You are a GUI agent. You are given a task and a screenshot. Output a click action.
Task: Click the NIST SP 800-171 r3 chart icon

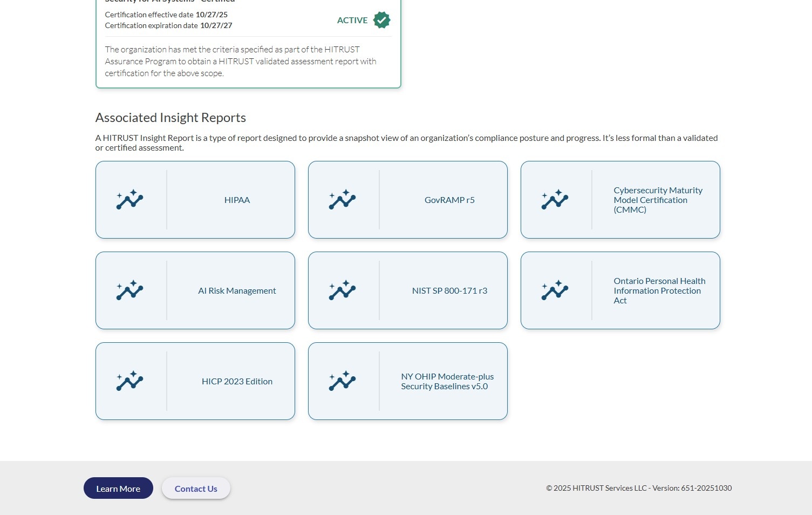click(x=343, y=290)
